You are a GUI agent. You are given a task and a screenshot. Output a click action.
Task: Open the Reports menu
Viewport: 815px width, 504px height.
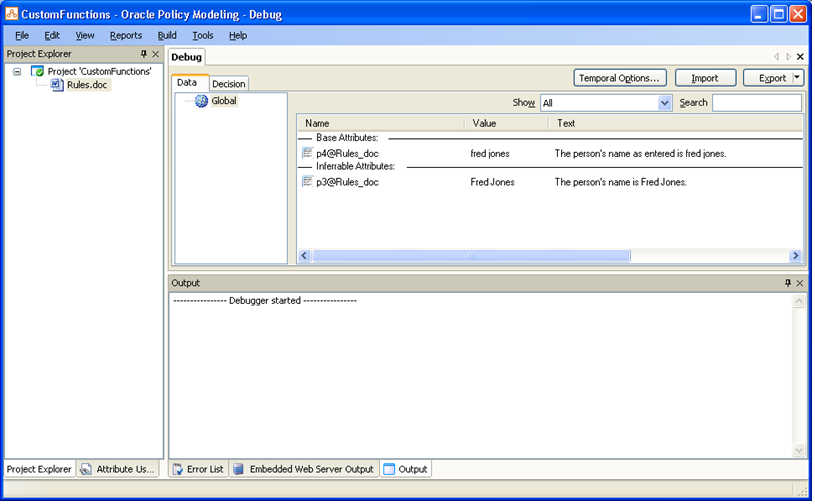click(126, 35)
